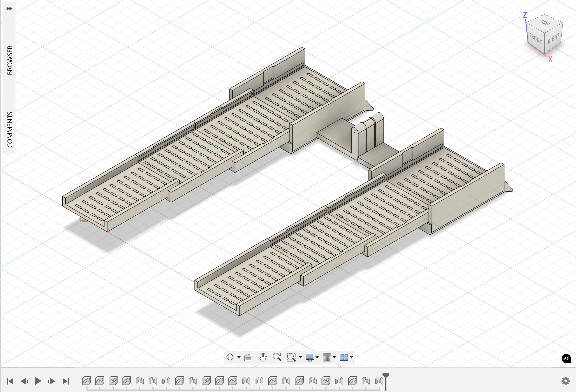Open the round black icon bottom-right
This screenshot has height=392, width=576.
566,358
